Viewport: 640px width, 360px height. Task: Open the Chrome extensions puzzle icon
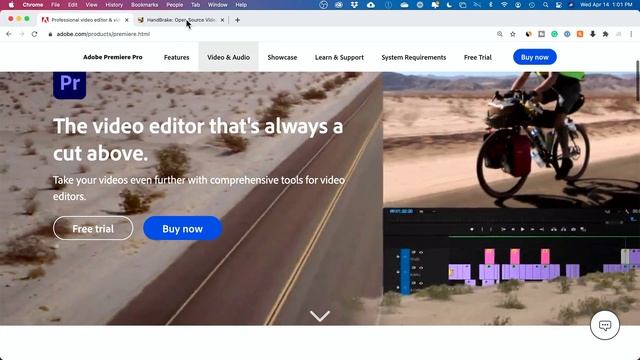(605, 34)
